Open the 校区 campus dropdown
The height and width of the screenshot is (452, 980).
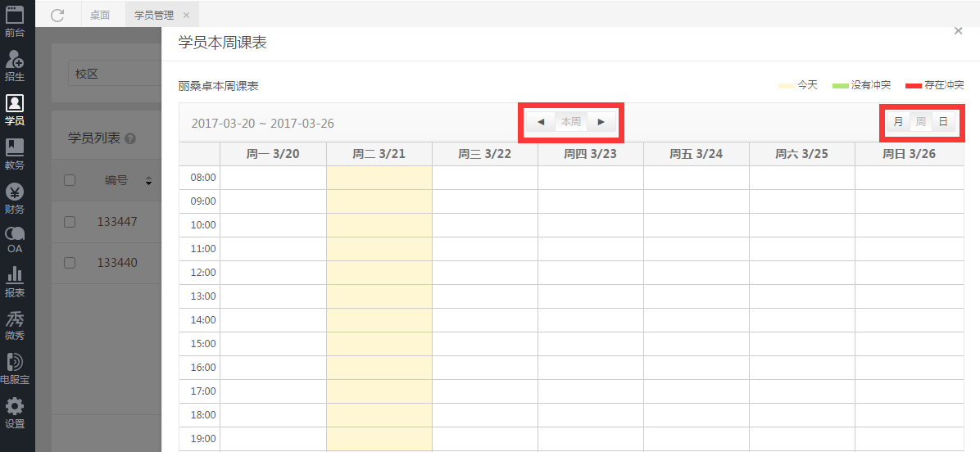[x=115, y=74]
